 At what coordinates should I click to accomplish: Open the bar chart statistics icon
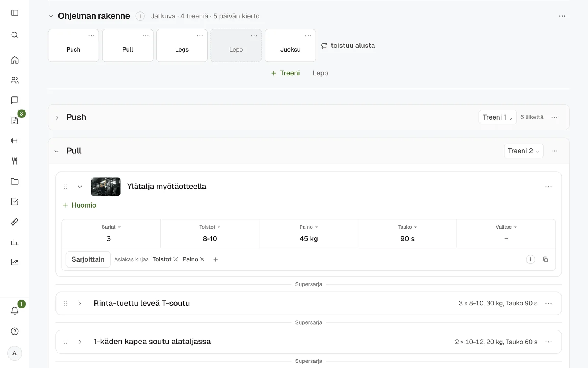tap(15, 242)
